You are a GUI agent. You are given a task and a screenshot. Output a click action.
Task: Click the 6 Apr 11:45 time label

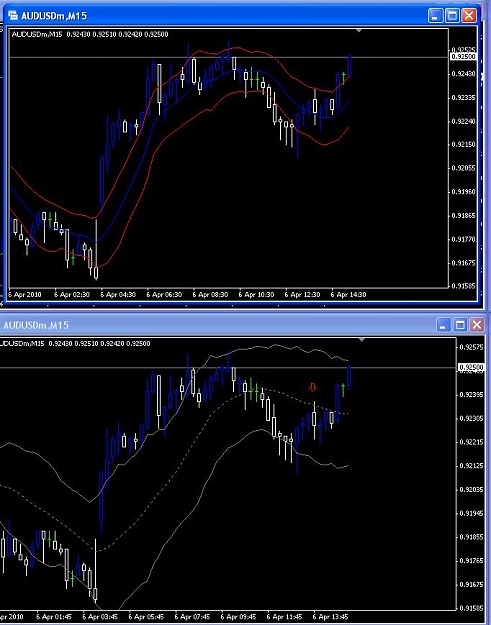285,617
